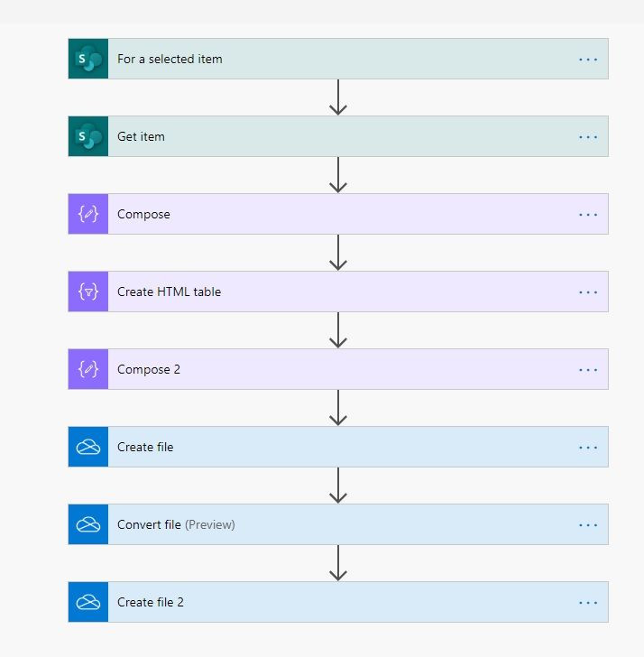Insert step via arrow below Get item

338,175
